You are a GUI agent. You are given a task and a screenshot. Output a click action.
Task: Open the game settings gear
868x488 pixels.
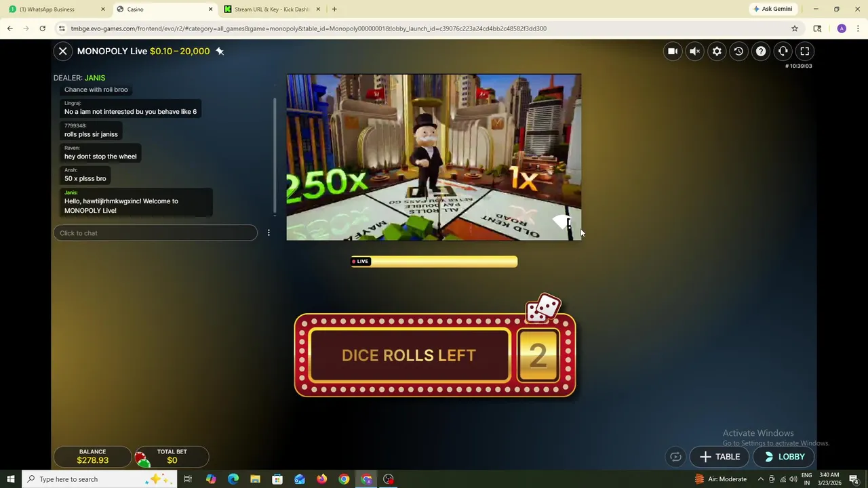[717, 51]
